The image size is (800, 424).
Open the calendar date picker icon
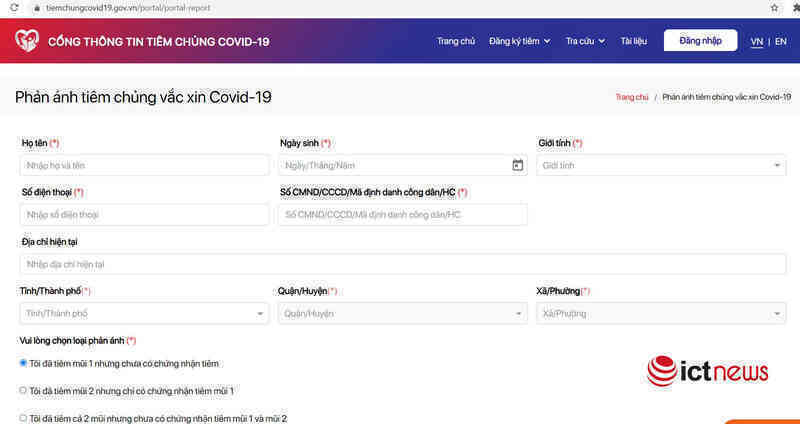click(517, 165)
